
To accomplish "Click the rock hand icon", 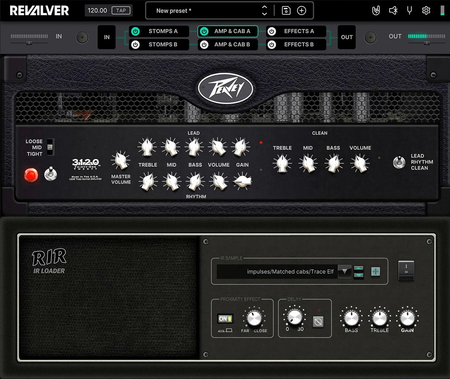I will 376,11.
